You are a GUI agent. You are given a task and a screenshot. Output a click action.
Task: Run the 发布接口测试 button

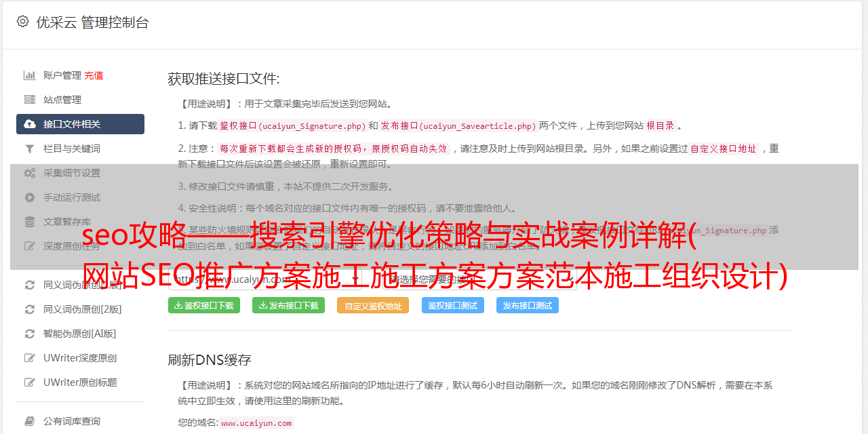528,305
